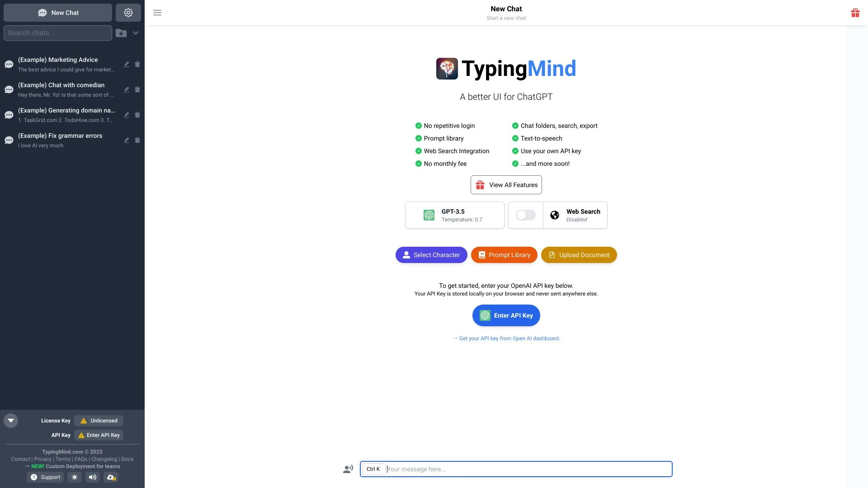Open the View All Features page

pos(506,185)
